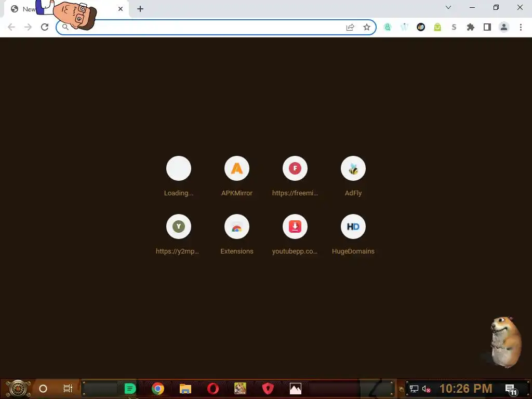This screenshot has height=399, width=532.
Task: Go forward to next page
Action: pos(28,27)
